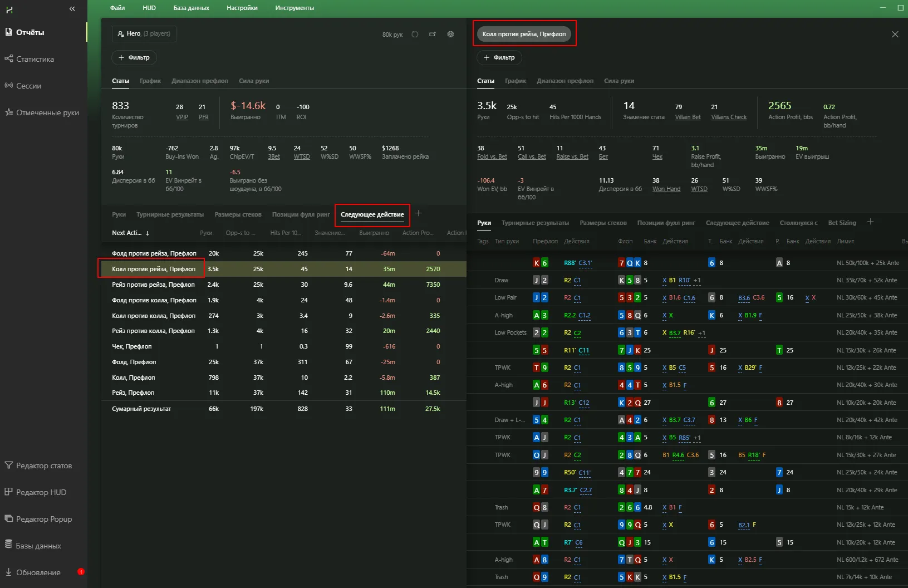Switch to Диапазон префлоп tab in left panel

(x=200, y=81)
